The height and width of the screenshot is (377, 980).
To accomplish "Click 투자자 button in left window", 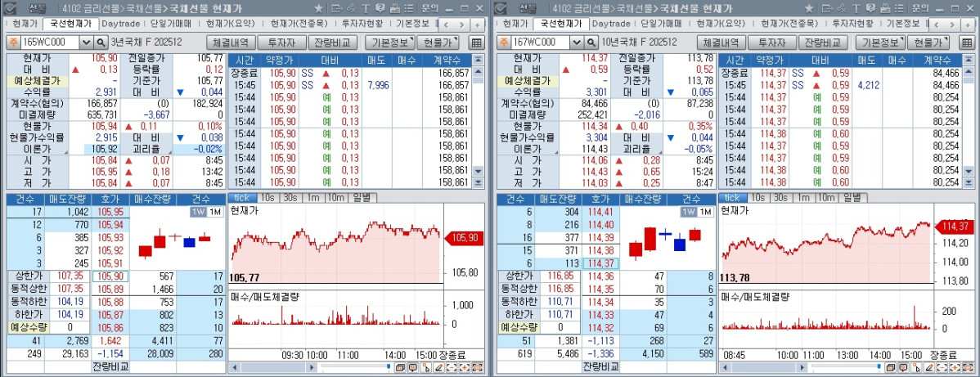I will pos(282,43).
